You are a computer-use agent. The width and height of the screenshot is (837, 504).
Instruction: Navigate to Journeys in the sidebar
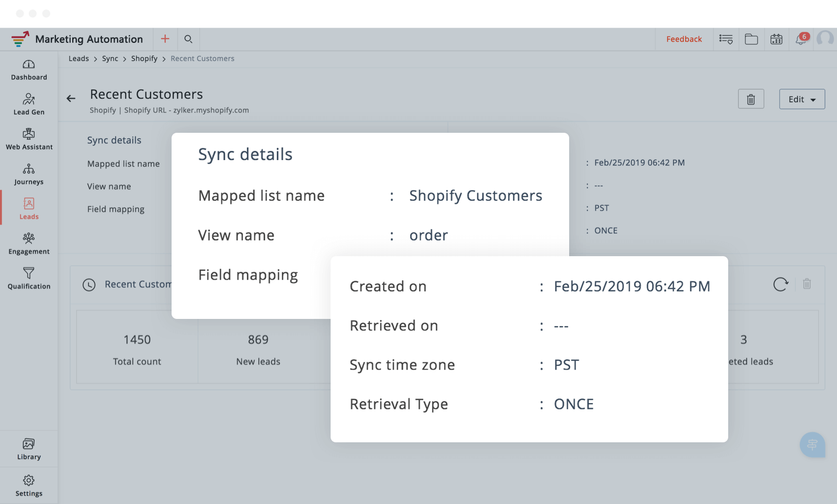[x=29, y=174]
